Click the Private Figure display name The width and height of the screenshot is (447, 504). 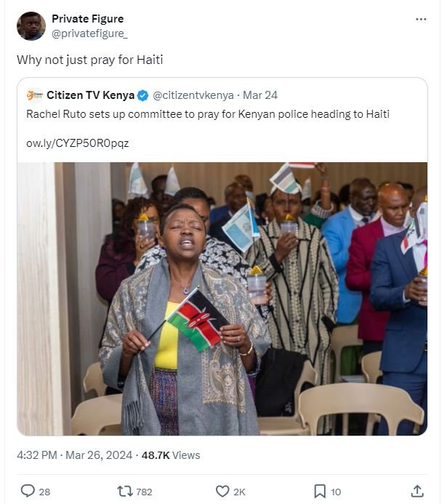[87, 19]
